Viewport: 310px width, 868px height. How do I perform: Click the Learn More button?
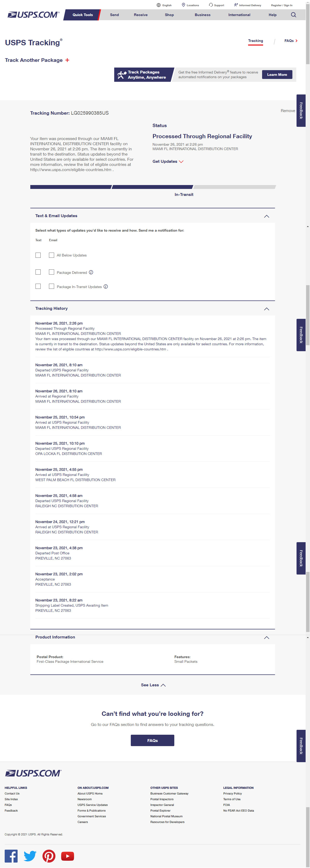(x=277, y=75)
